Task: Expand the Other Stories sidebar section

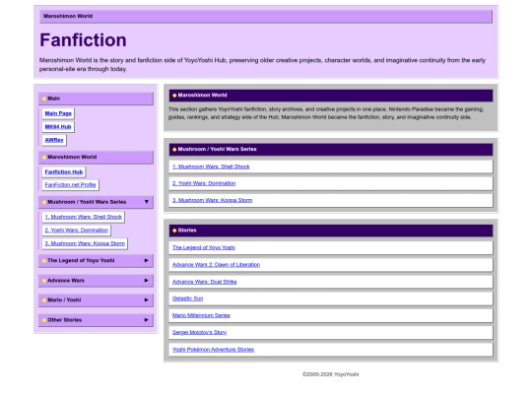Action: 96,320
